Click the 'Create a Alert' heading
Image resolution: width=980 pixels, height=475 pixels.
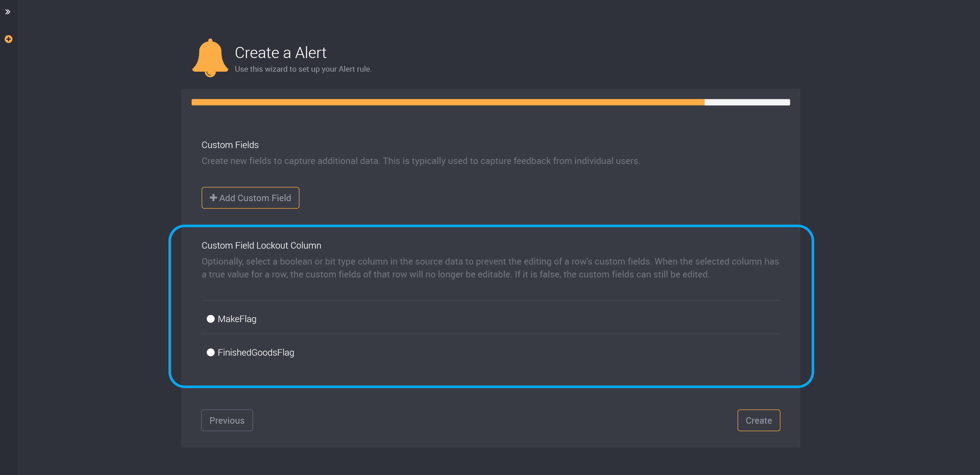tap(281, 53)
